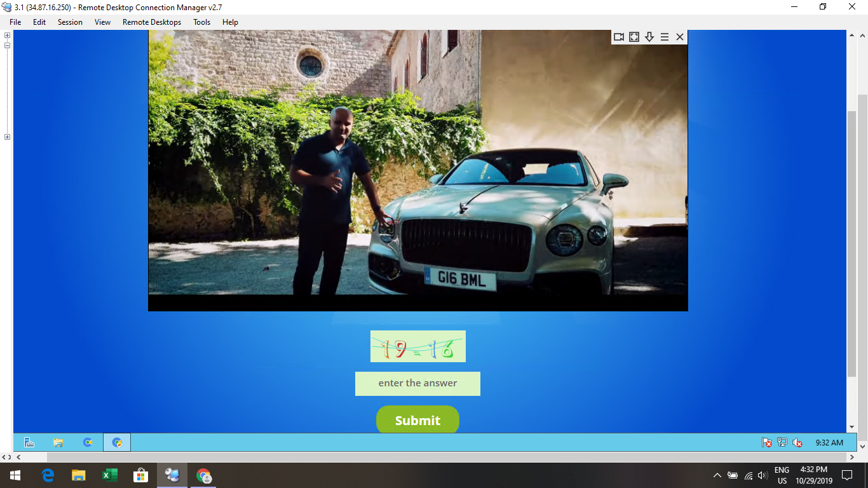Open the Tools menu

coord(201,22)
